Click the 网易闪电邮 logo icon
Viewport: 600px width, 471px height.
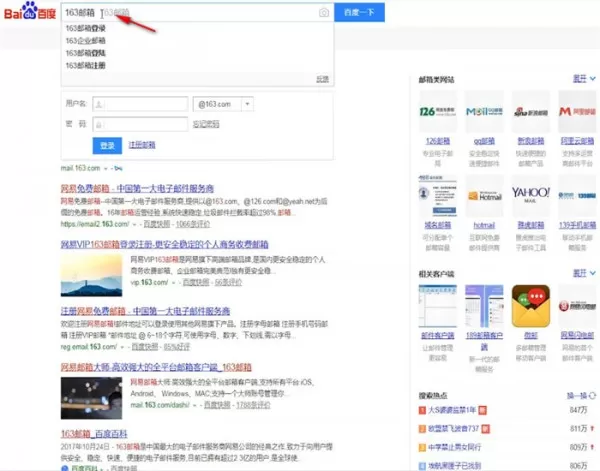(x=577, y=306)
